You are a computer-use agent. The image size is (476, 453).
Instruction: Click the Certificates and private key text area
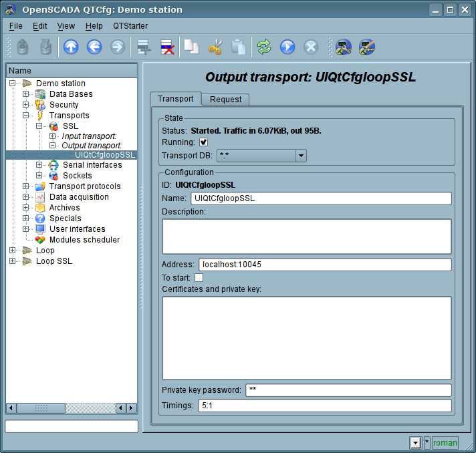click(x=307, y=338)
